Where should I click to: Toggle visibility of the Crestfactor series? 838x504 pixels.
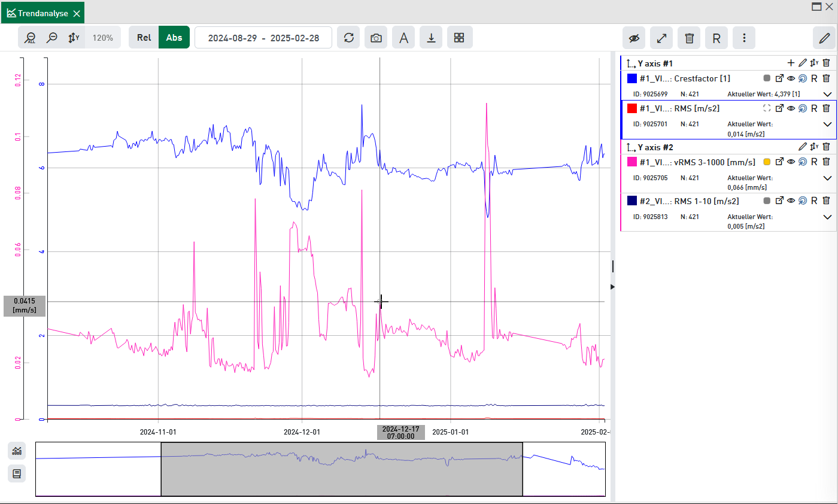791,78
